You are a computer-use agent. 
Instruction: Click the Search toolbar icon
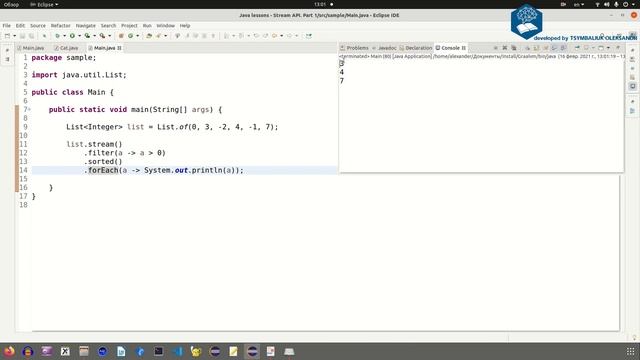[x=158, y=36]
